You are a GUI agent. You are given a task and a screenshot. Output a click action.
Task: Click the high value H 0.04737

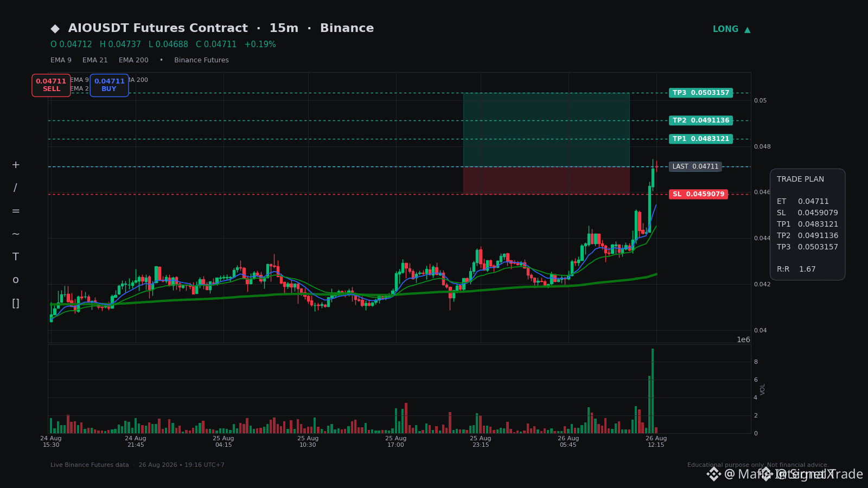coord(120,44)
